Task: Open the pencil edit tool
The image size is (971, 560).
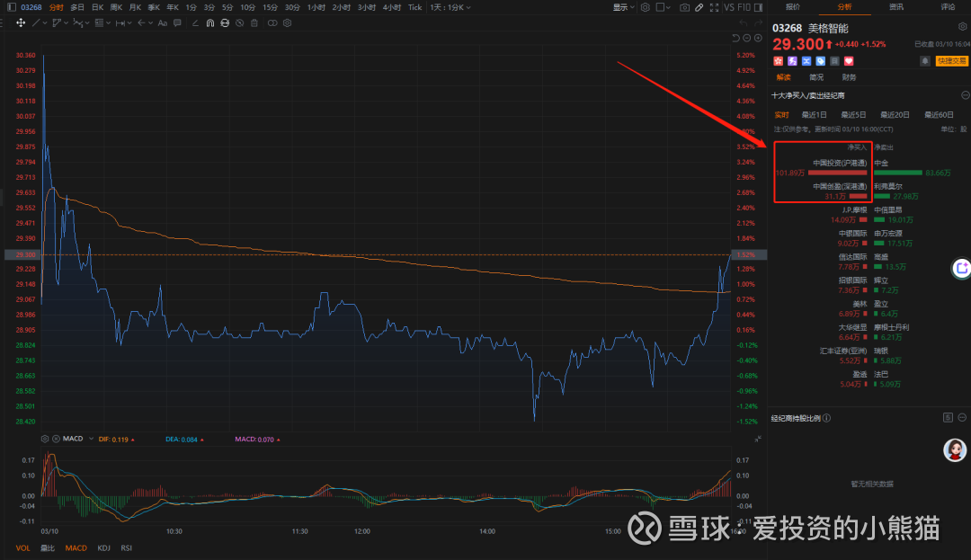Action: [x=699, y=7]
